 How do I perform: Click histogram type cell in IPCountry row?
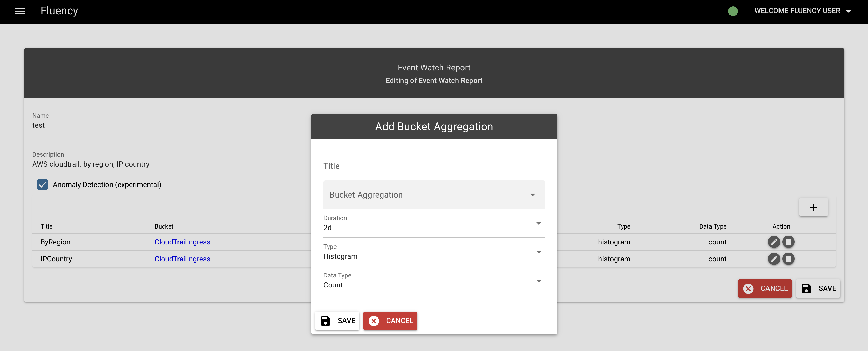(x=614, y=259)
